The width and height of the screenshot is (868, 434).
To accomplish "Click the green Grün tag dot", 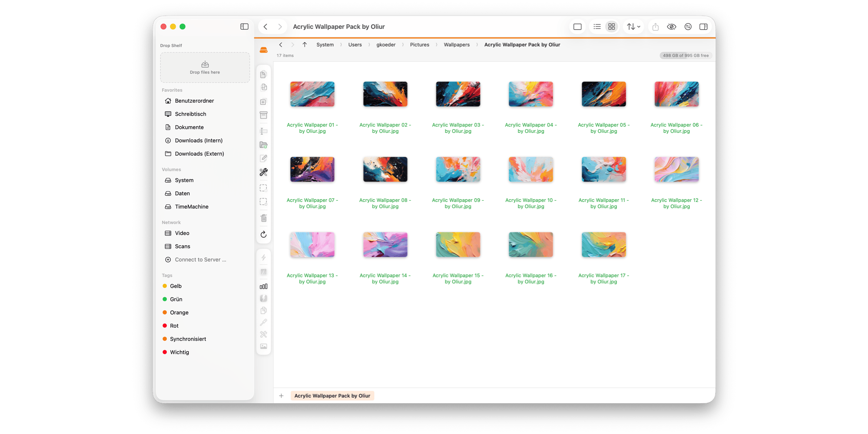I will (165, 299).
